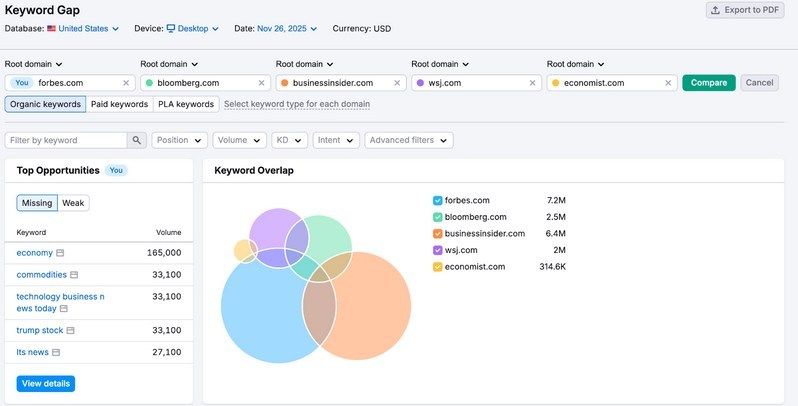Click Select keyword type for each domain
798x406 pixels.
(x=297, y=104)
